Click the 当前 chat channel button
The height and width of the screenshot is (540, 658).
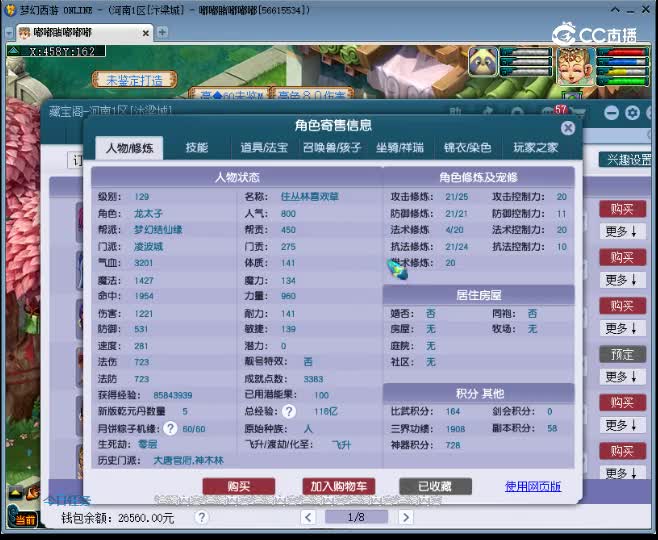[x=23, y=518]
